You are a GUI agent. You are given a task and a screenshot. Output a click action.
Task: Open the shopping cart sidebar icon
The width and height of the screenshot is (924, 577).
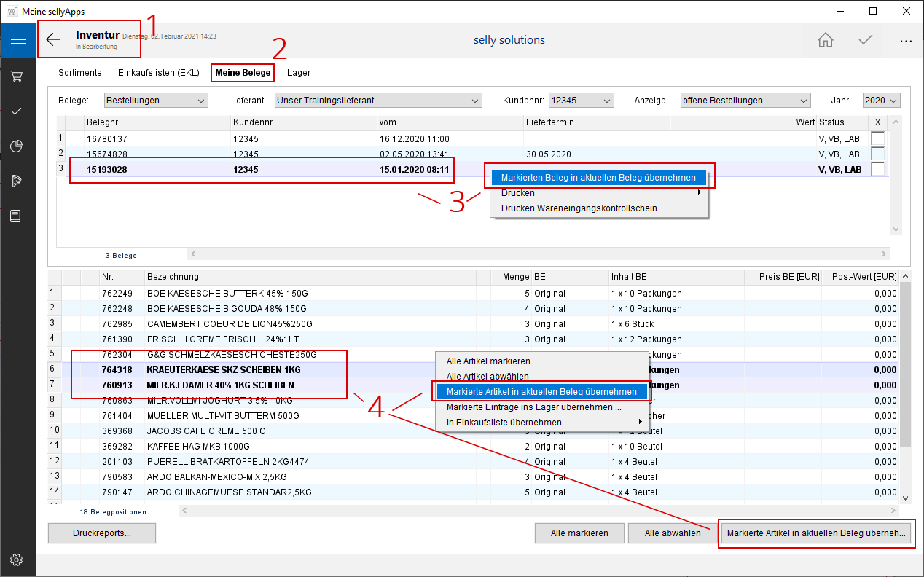tap(17, 76)
